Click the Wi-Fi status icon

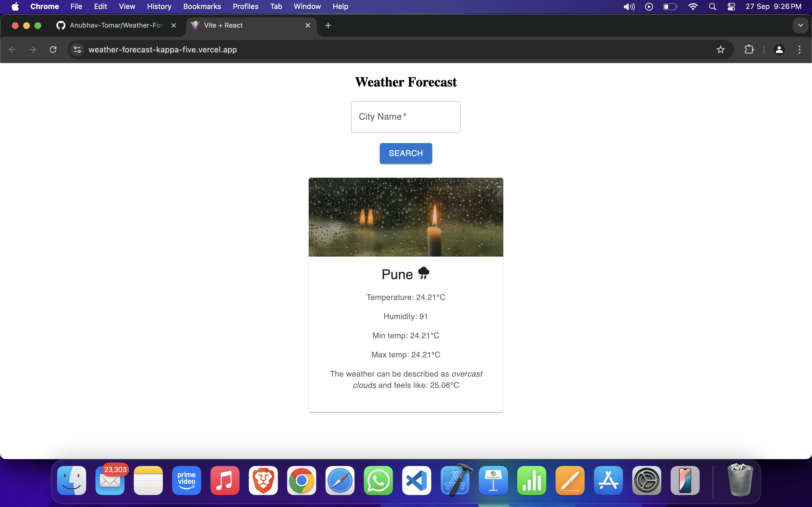click(x=692, y=7)
